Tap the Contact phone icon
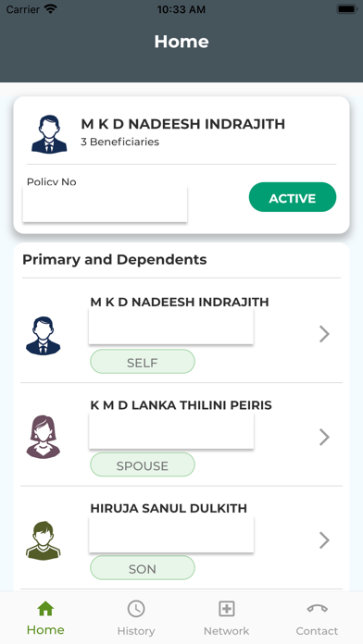 [x=317, y=608]
